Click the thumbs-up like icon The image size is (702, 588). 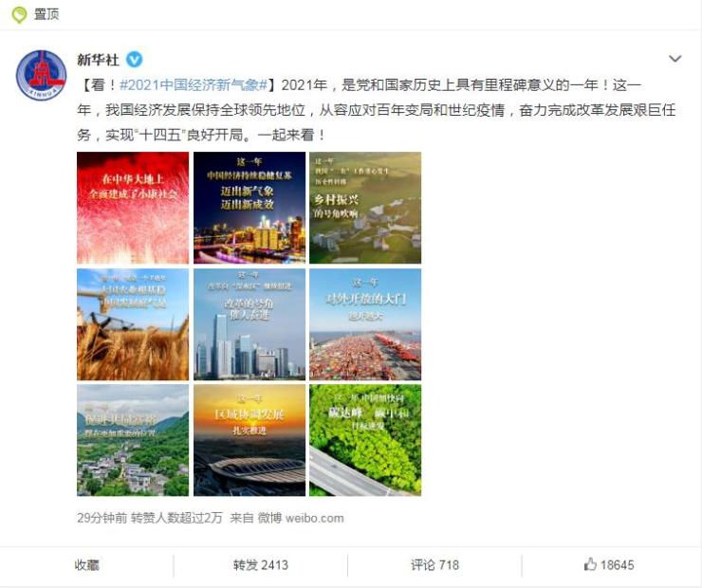click(590, 564)
